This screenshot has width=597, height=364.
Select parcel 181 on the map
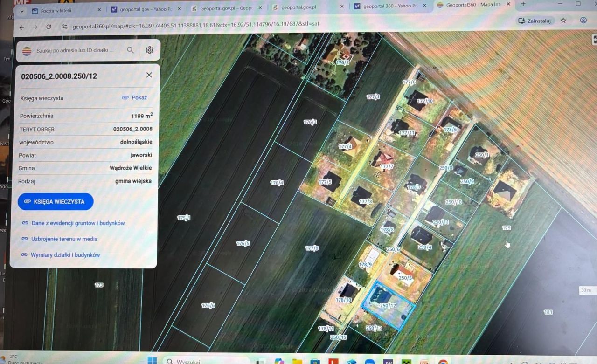pyautogui.click(x=548, y=312)
